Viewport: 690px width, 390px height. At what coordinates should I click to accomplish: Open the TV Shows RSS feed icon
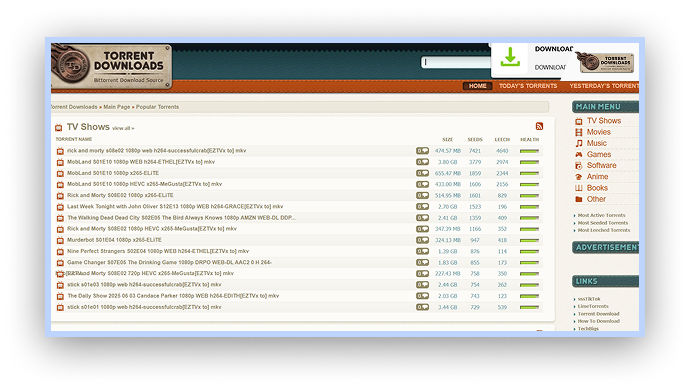539,126
